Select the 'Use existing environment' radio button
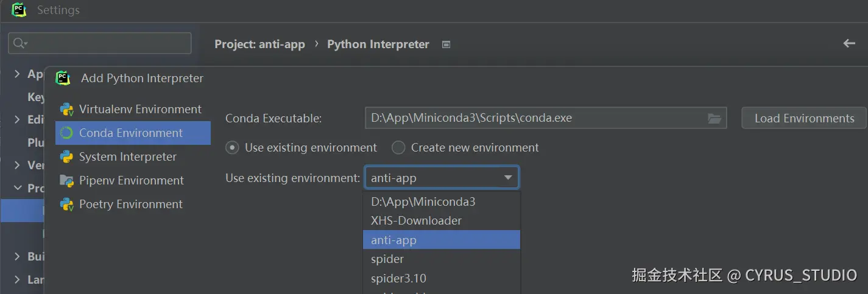This screenshot has height=294, width=868. pyautogui.click(x=232, y=148)
